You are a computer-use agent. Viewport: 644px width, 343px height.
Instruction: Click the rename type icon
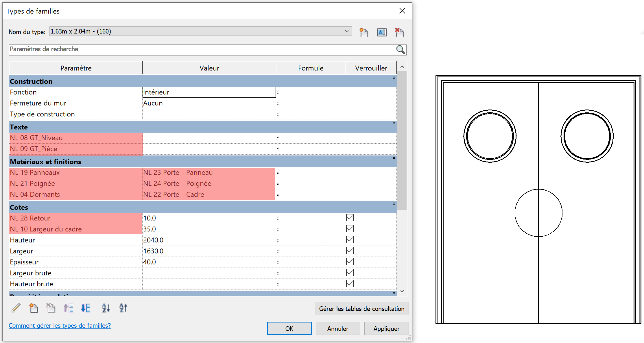382,32
